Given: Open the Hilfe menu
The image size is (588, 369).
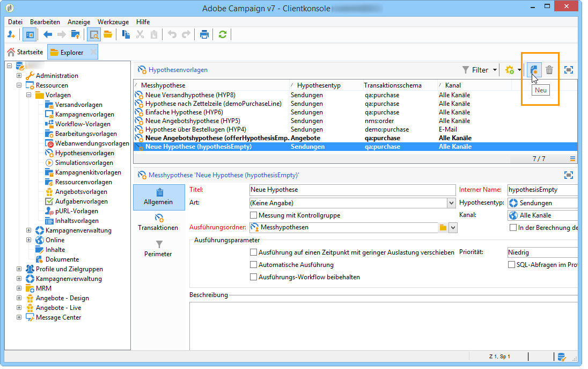Looking at the screenshot, I should coord(143,22).
